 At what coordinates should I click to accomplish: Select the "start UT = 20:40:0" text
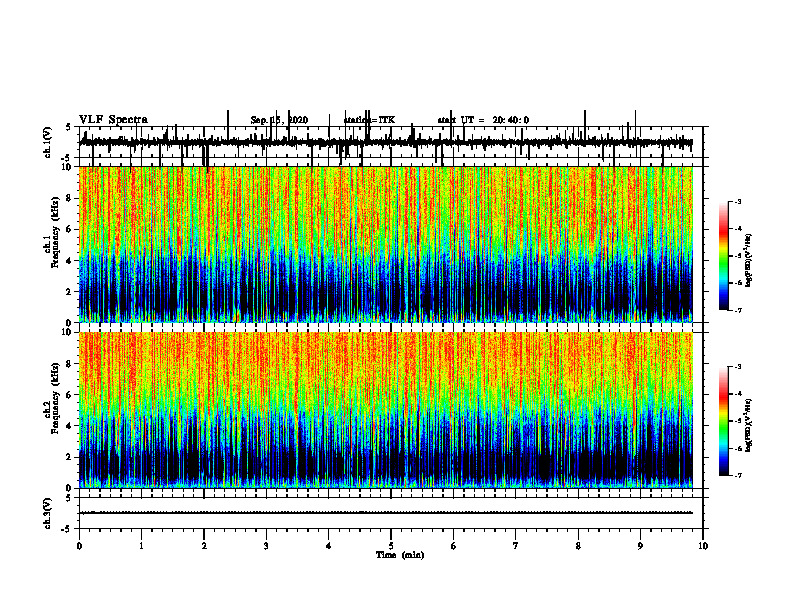pos(483,120)
